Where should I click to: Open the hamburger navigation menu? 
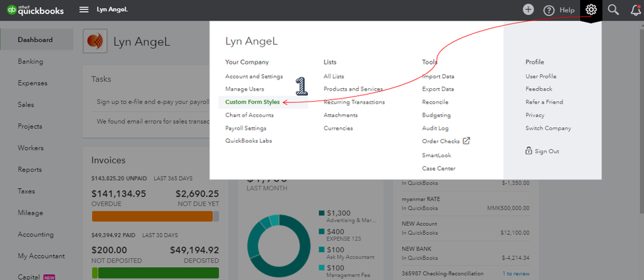(84, 10)
